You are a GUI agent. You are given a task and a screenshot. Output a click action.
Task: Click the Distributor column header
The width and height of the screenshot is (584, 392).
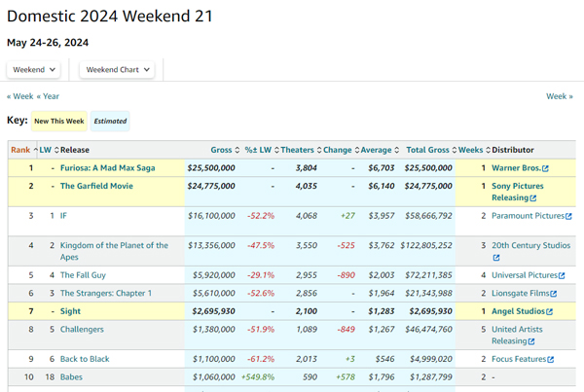coord(513,150)
